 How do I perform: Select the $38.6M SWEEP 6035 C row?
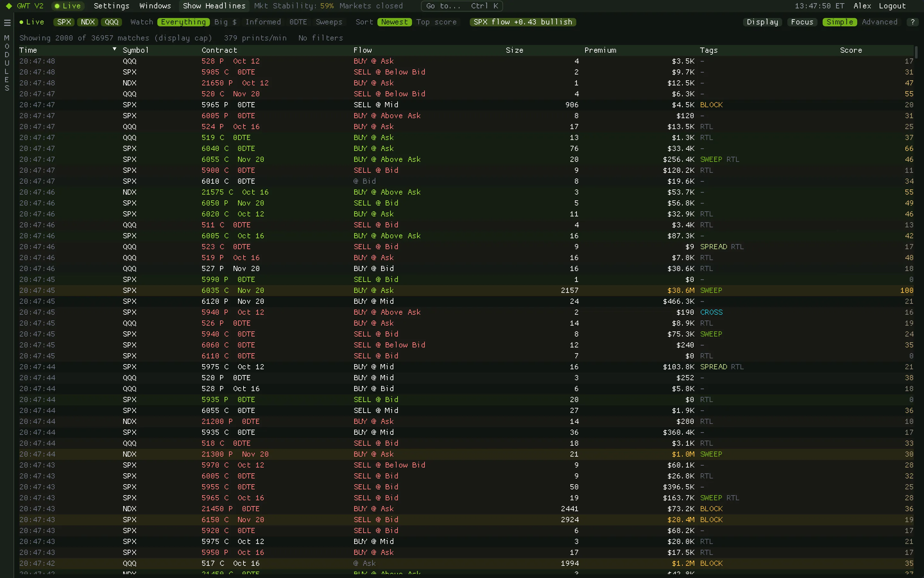pos(466,291)
